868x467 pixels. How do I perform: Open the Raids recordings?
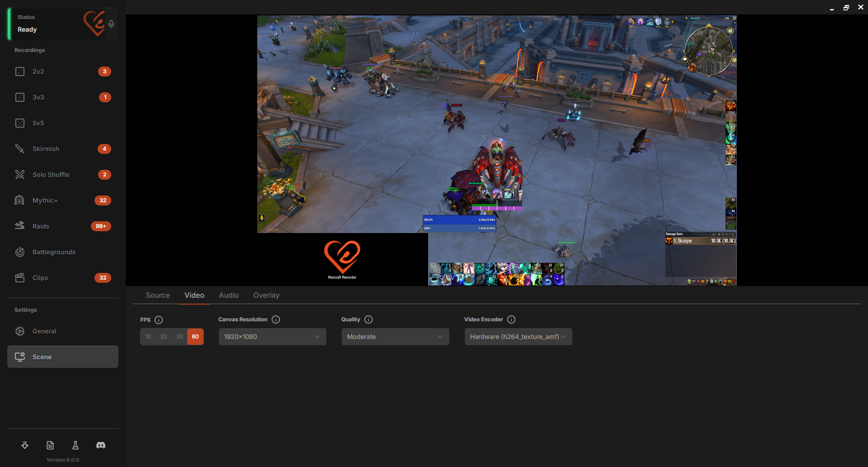(x=63, y=226)
